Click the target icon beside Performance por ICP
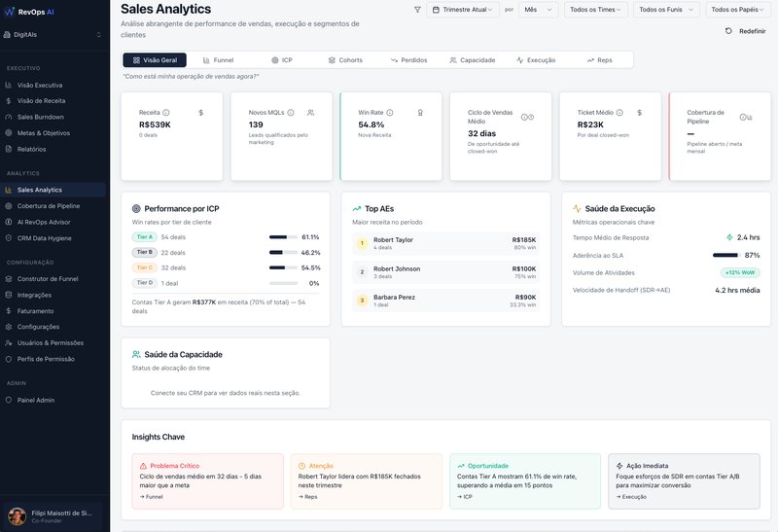Viewport: 778px width, 532px height. (136, 208)
